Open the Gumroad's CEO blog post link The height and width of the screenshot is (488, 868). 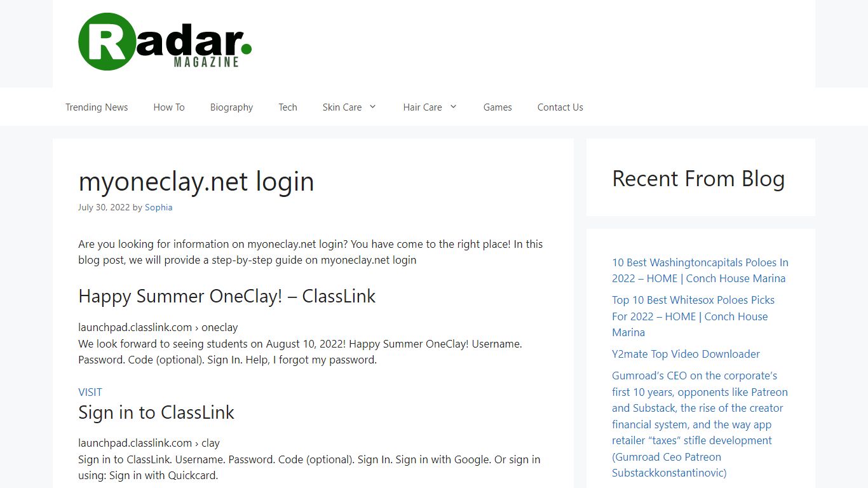[700, 424]
